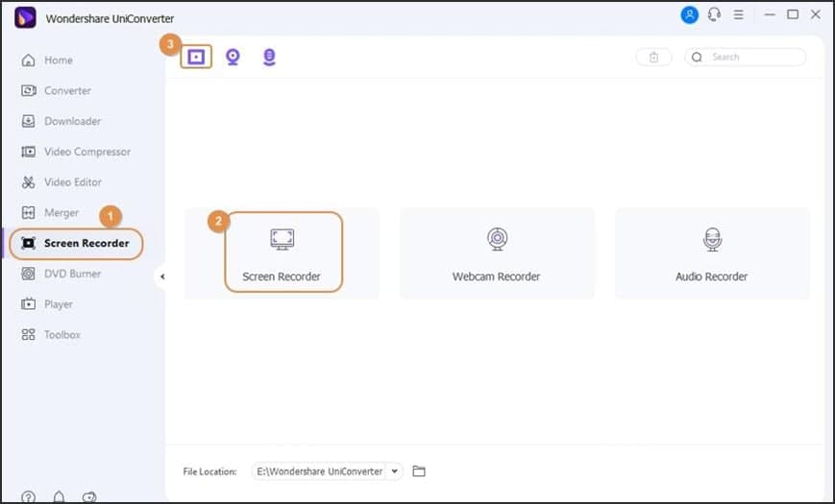Viewport: 835px width, 504px height.
Task: Switch to the audio microphone toolbar icon
Action: 269,57
